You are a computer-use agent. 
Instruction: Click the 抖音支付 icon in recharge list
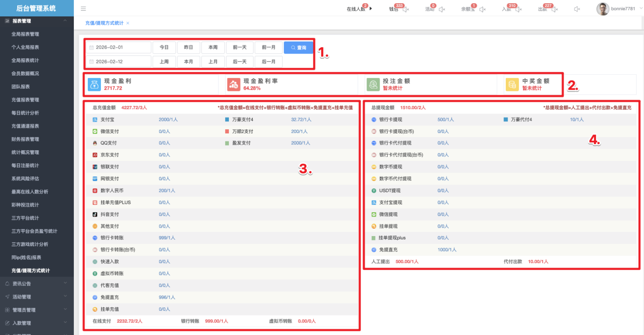[x=95, y=215]
